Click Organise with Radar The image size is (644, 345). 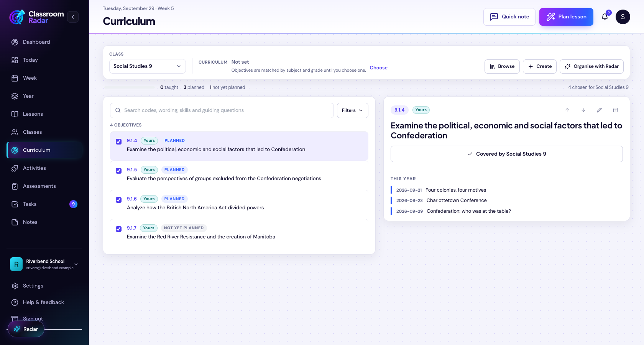coord(591,66)
